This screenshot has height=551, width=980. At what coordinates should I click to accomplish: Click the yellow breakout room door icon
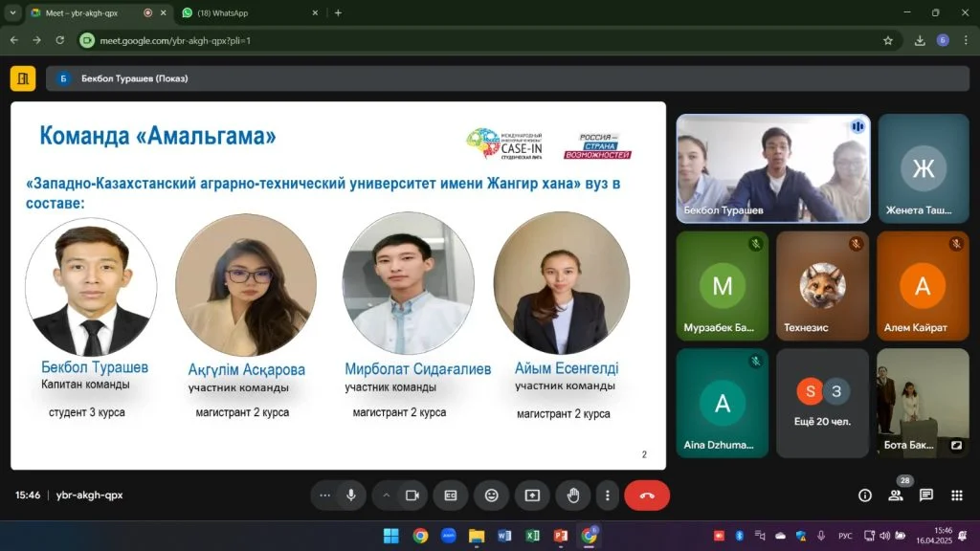point(23,78)
